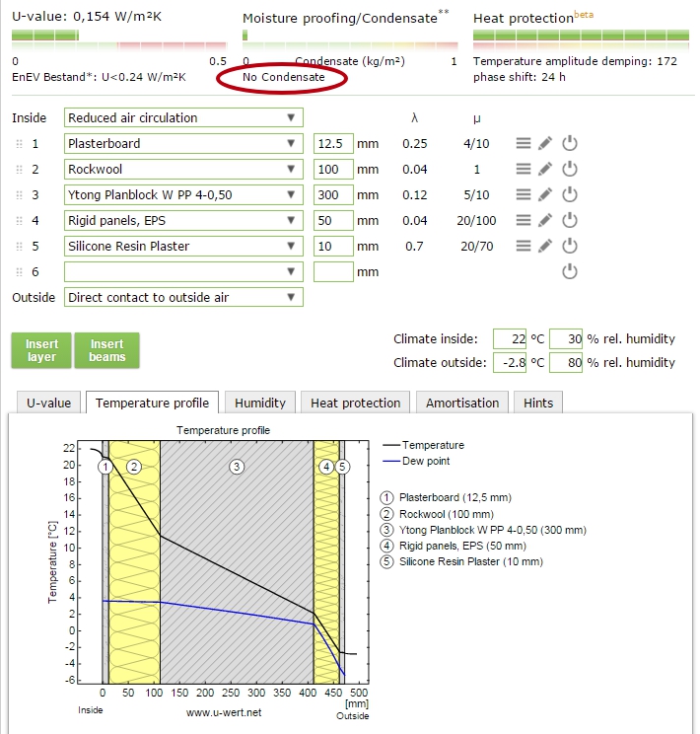Toggle power icon for empty layer 6
700x734 pixels.
tap(570, 272)
